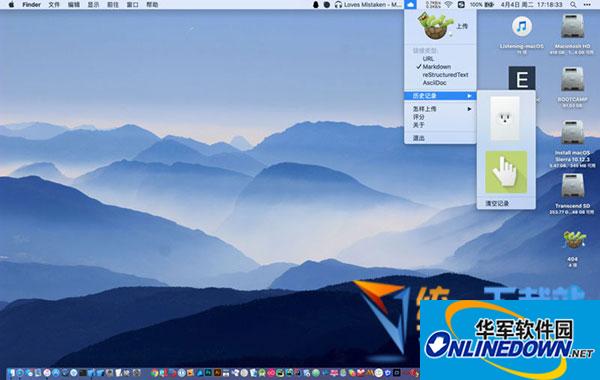Click the iPic cloud icon in menu bar
This screenshot has width=600, height=380.
point(410,5)
